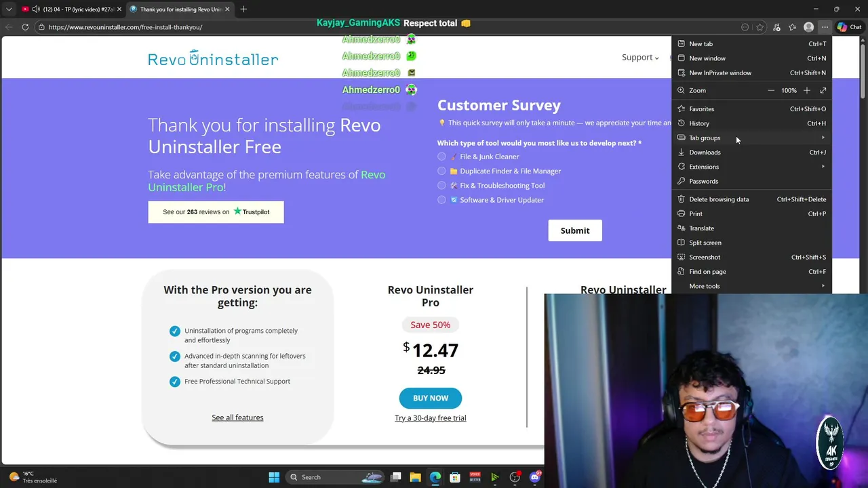Switch to the YouTube TP lyric video tab
This screenshot has width=868, height=488.
(70, 9)
